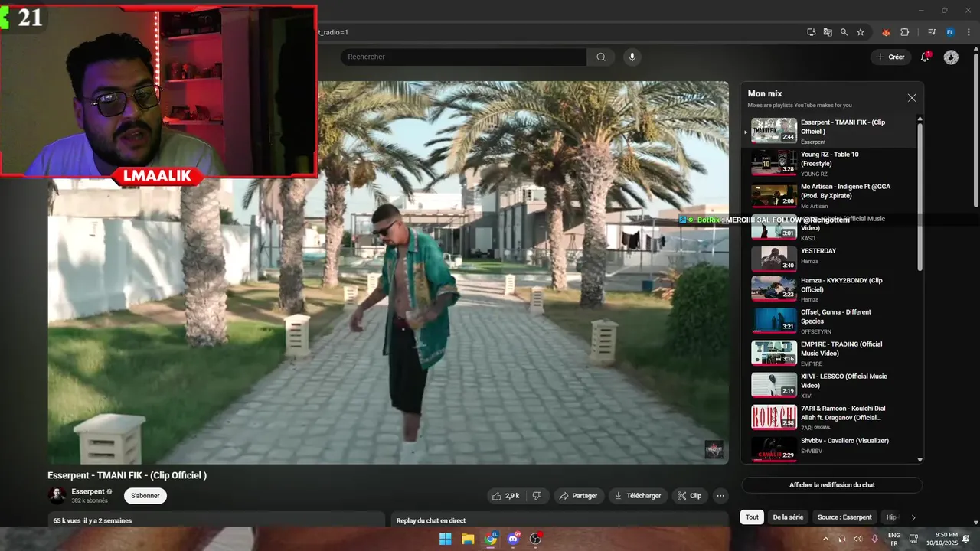Show hidden tray icons chevron

(x=825, y=539)
